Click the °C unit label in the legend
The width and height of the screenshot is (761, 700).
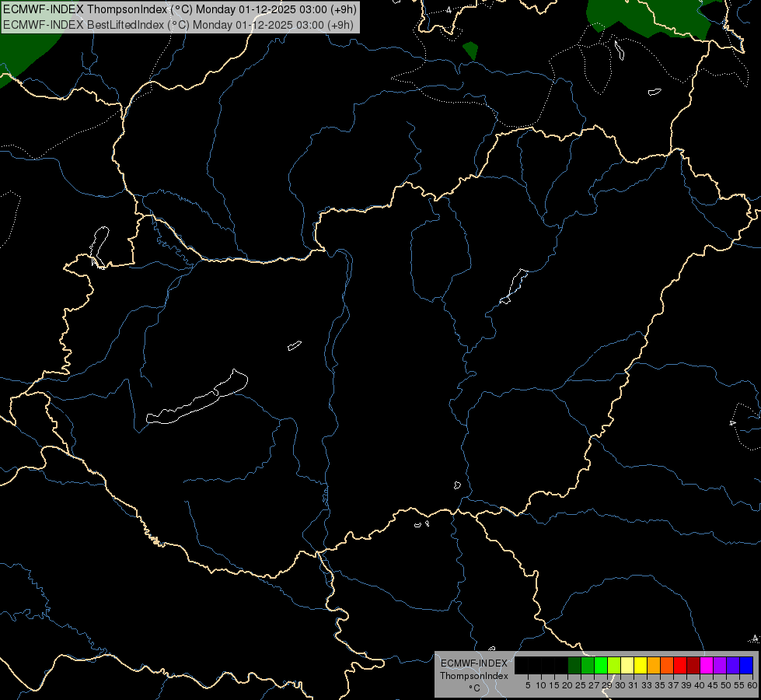[475, 688]
